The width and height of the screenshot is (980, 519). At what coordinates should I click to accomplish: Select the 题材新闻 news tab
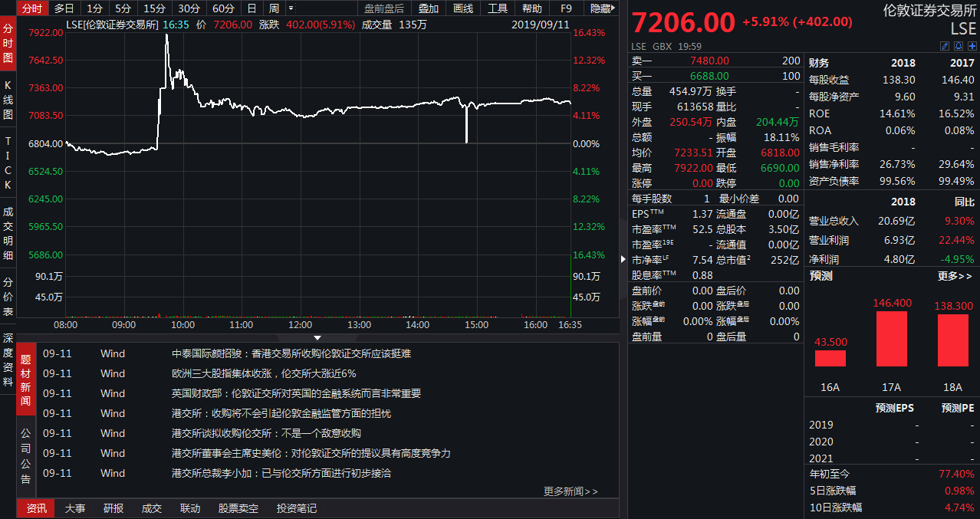[x=26, y=379]
